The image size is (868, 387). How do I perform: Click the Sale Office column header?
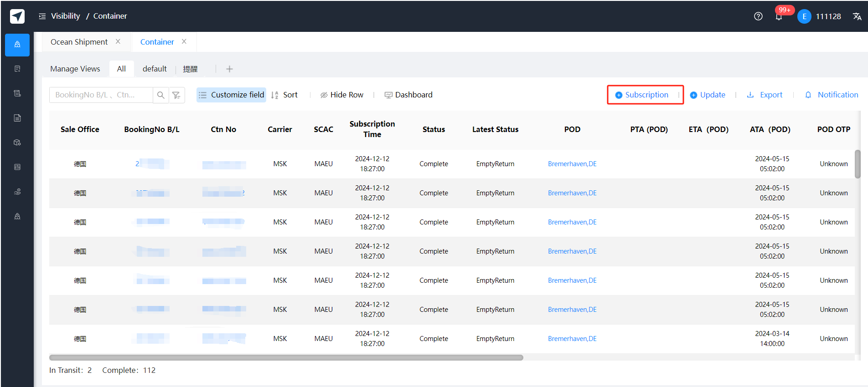click(x=80, y=129)
